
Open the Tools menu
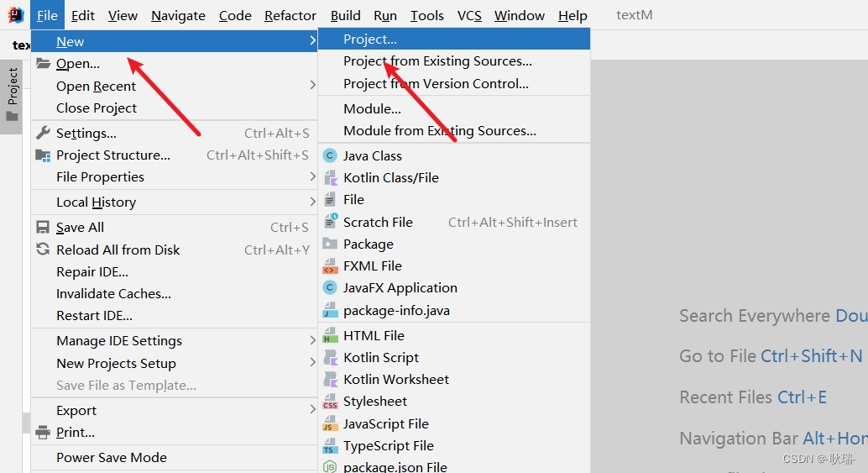(x=426, y=15)
